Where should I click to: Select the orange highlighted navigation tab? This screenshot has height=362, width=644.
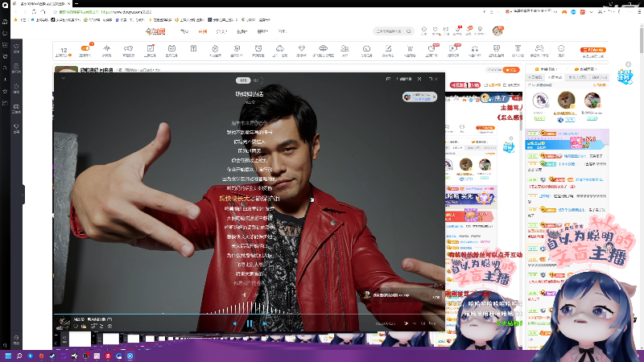[203, 31]
